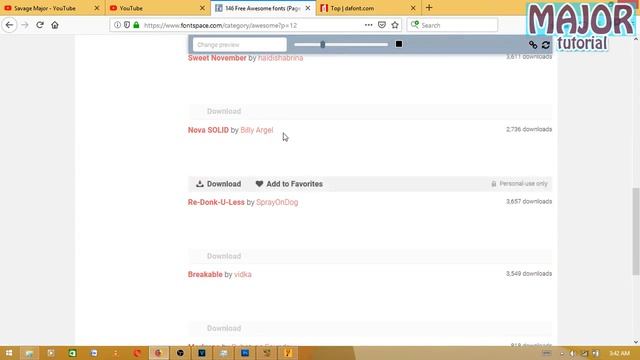Image resolution: width=640 pixels, height=360 pixels.
Task: Focus the browser Search field
Action: pos(452,25)
